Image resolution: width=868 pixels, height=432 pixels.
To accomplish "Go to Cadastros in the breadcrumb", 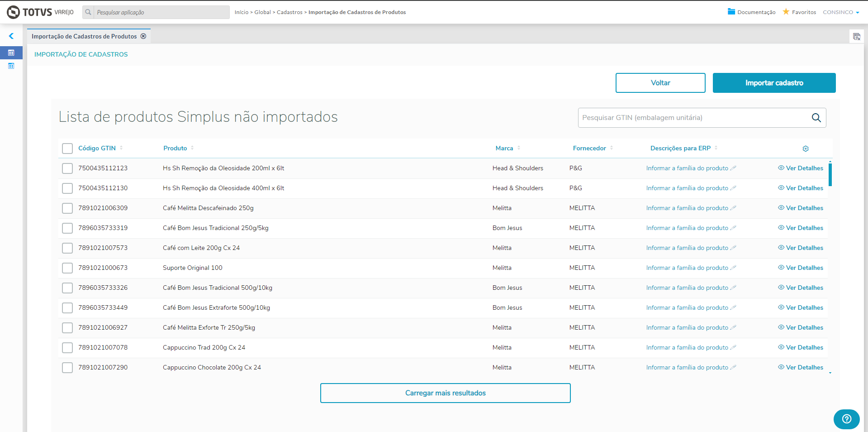I will (x=289, y=12).
